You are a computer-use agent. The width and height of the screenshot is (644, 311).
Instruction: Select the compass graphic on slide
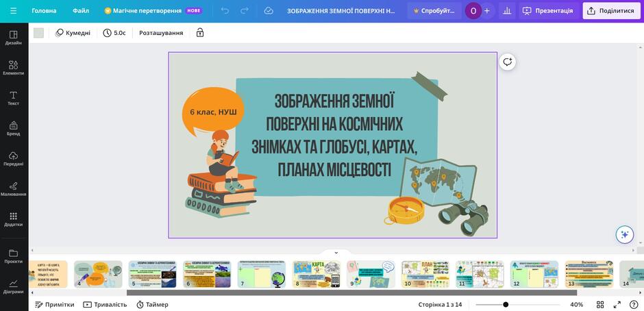point(404,211)
